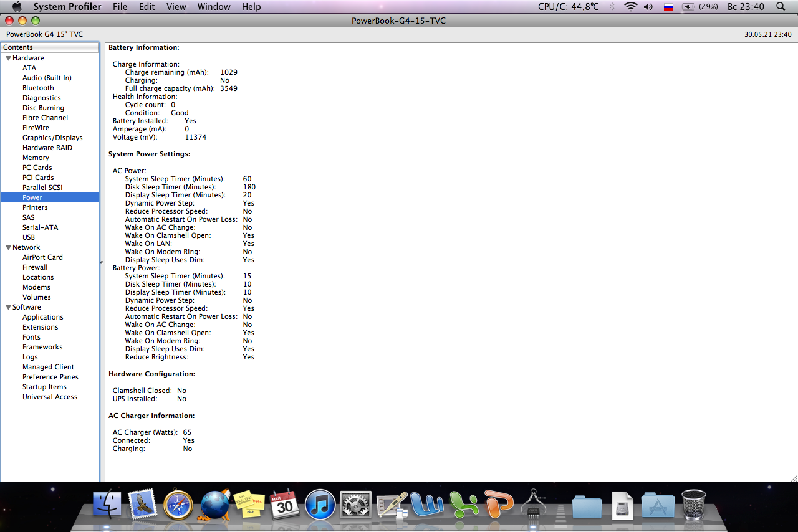This screenshot has width=798, height=532.
Task: Click the System Profiler calipers icon in the Dock
Action: click(x=534, y=505)
